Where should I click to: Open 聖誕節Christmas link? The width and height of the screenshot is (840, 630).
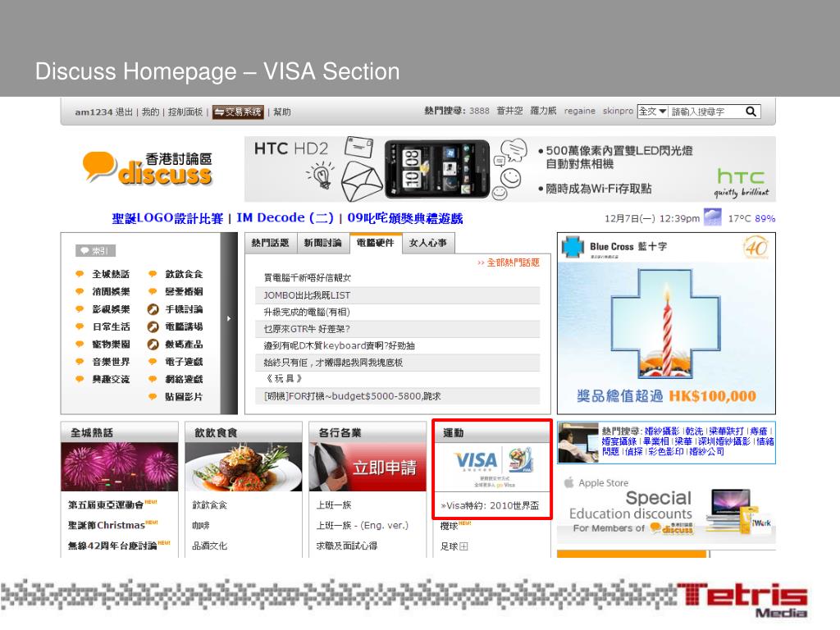click(x=106, y=525)
